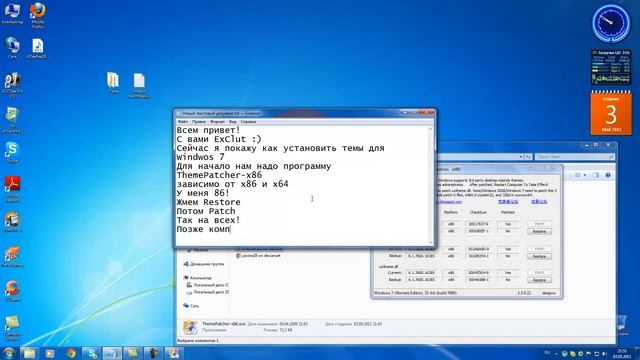Viewport: 640px width, 360px height.
Task: Select the folder icon on the desktop
Action: (x=113, y=82)
